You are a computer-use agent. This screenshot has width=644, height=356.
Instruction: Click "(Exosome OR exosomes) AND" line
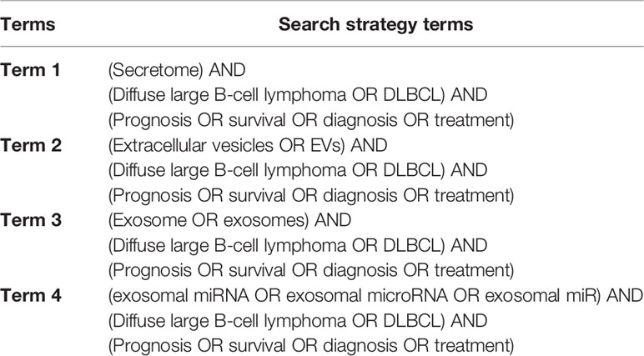point(229,220)
